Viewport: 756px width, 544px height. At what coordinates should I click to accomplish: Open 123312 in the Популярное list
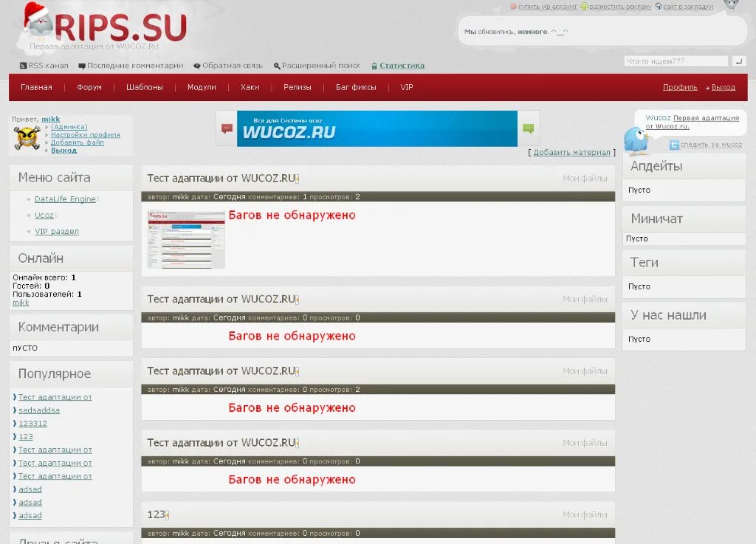[x=32, y=423]
